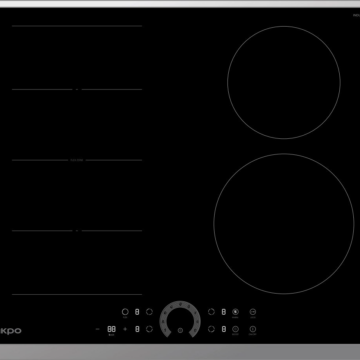
Task: Tap the round icon right of lower-right level digit
Action: click(235, 329)
